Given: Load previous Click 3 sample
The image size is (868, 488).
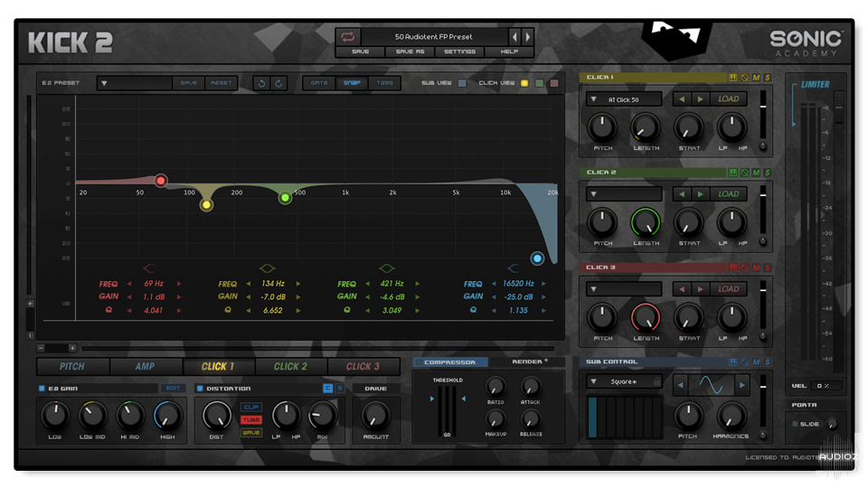Looking at the screenshot, I should (682, 289).
